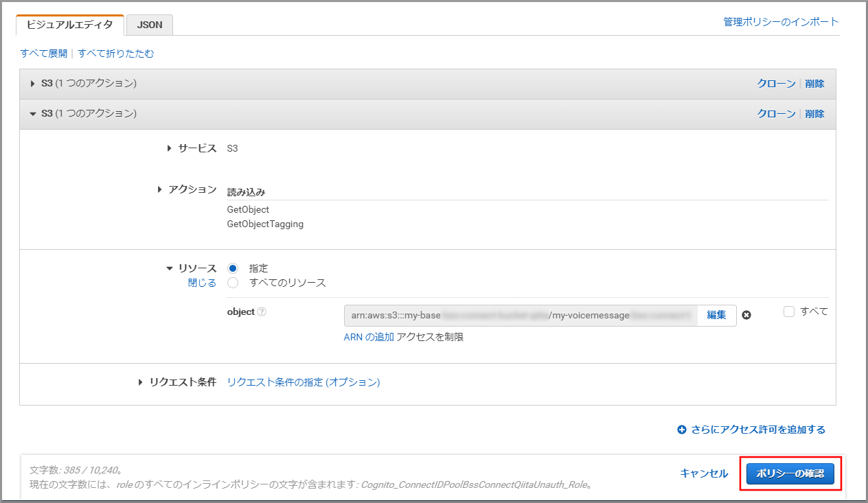Click the 閉じる link under リソース

tap(202, 283)
